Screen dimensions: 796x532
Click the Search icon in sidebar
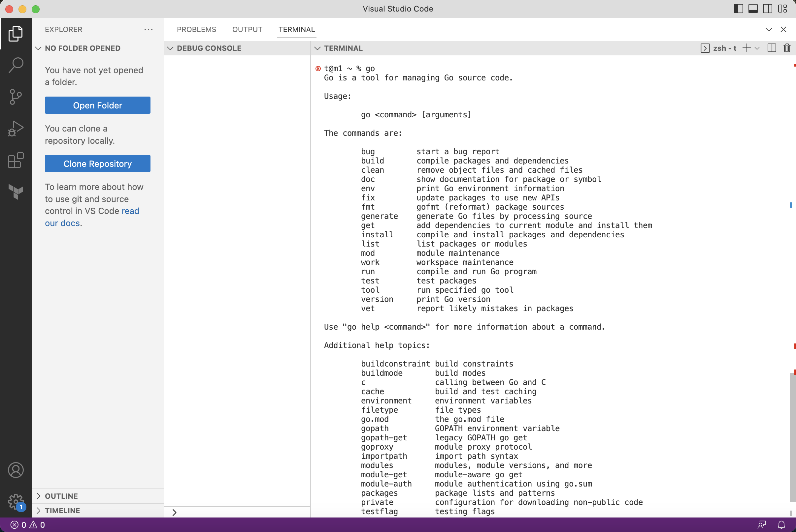click(16, 65)
